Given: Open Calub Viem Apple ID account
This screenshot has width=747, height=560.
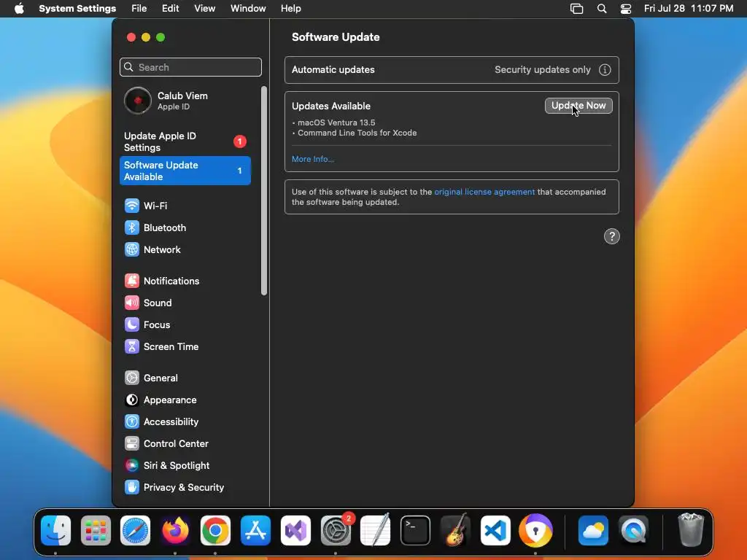Looking at the screenshot, I should pos(185,101).
